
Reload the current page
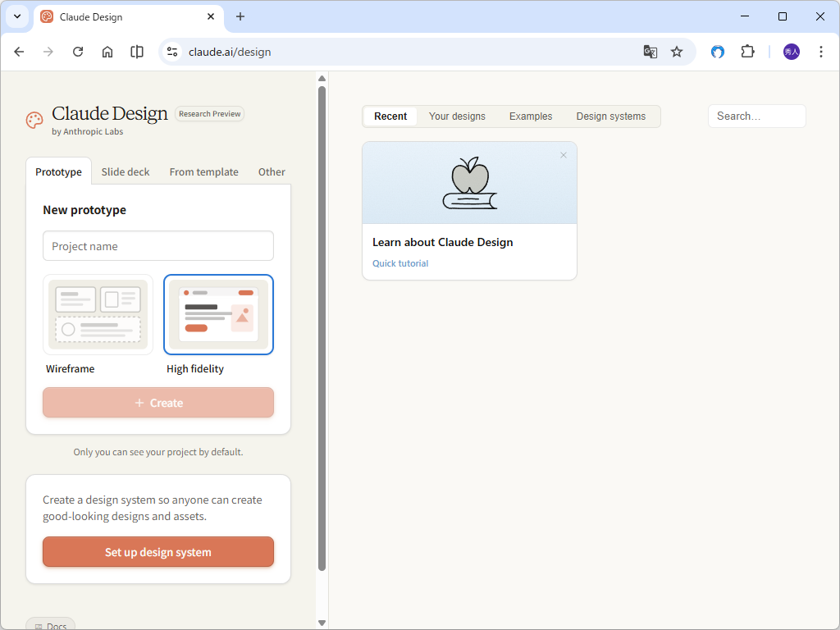pyautogui.click(x=78, y=52)
